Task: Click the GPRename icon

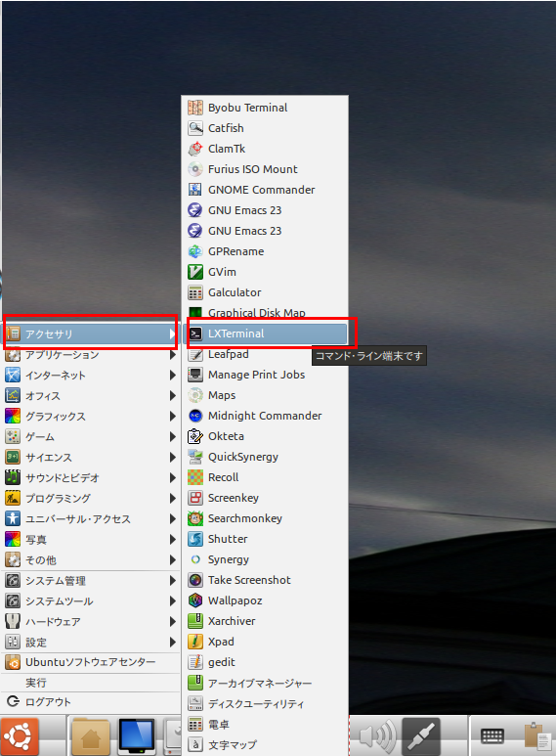Action: (x=195, y=251)
